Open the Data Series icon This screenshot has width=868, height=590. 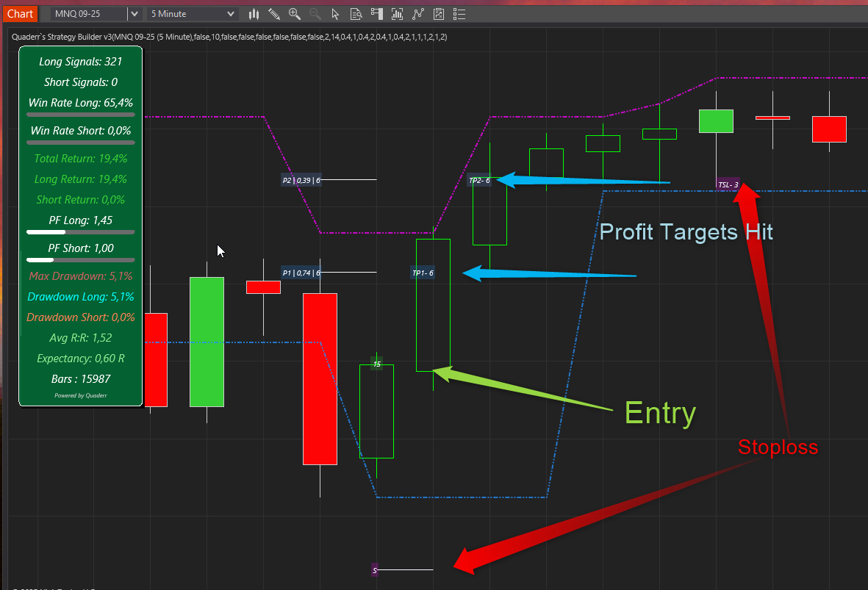pyautogui.click(x=398, y=14)
